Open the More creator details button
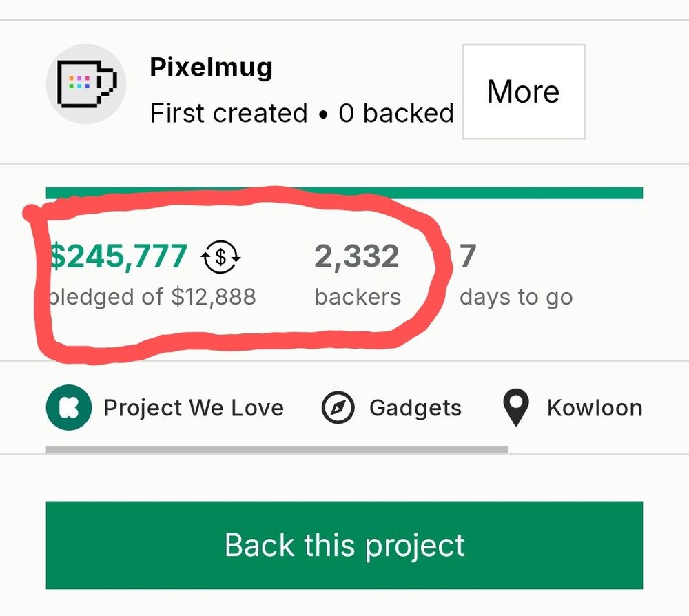689x616 pixels. point(524,92)
